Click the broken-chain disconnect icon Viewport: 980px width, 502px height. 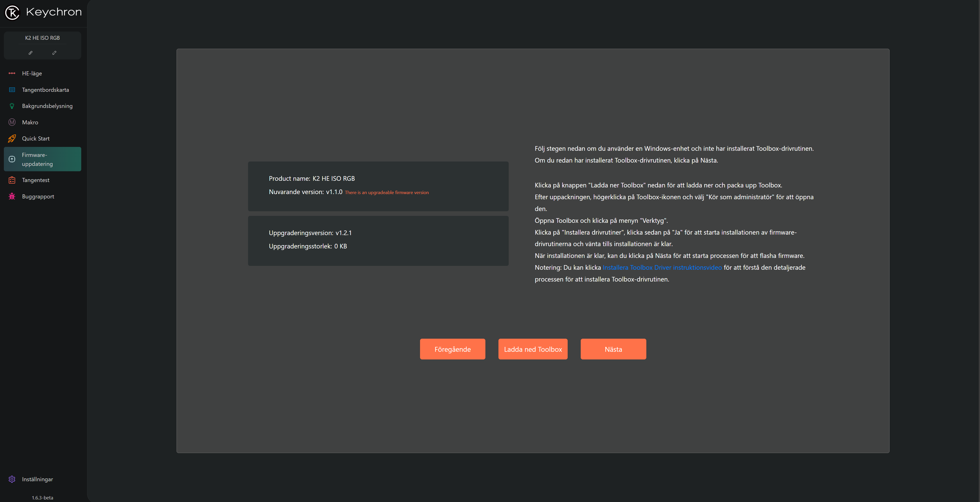click(x=54, y=53)
